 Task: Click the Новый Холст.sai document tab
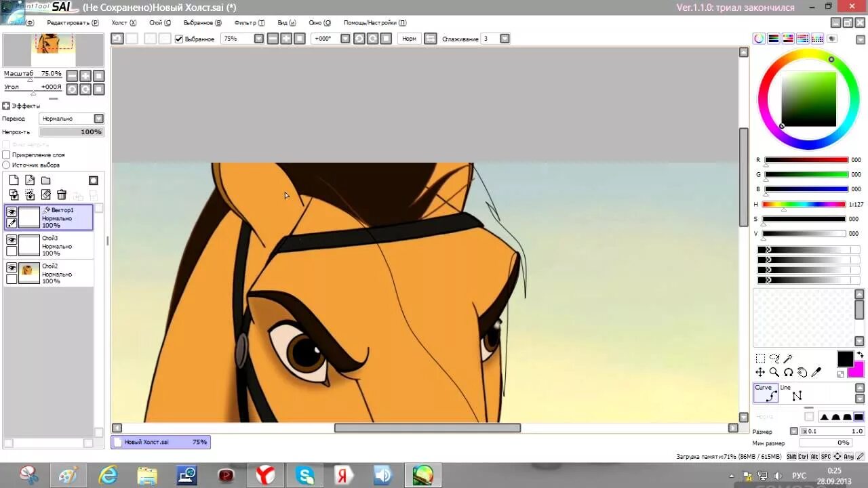pos(161,442)
